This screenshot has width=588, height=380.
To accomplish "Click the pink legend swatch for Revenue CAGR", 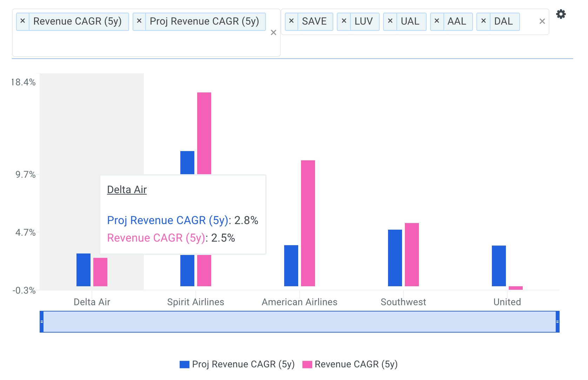I will click(x=307, y=365).
